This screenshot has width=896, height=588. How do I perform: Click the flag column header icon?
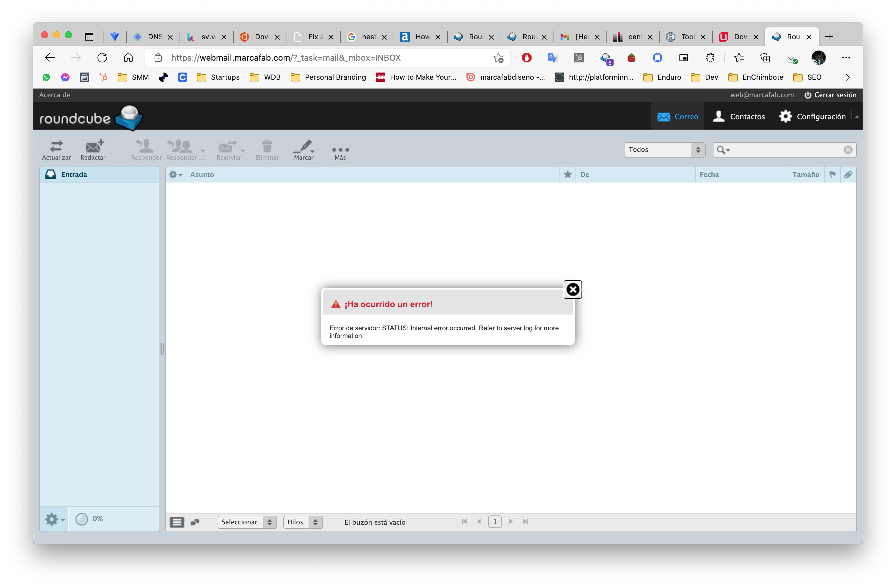832,174
